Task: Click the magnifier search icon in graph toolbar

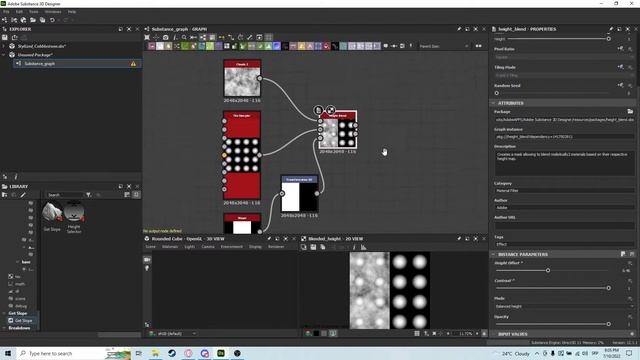Action: pyautogui.click(x=184, y=38)
